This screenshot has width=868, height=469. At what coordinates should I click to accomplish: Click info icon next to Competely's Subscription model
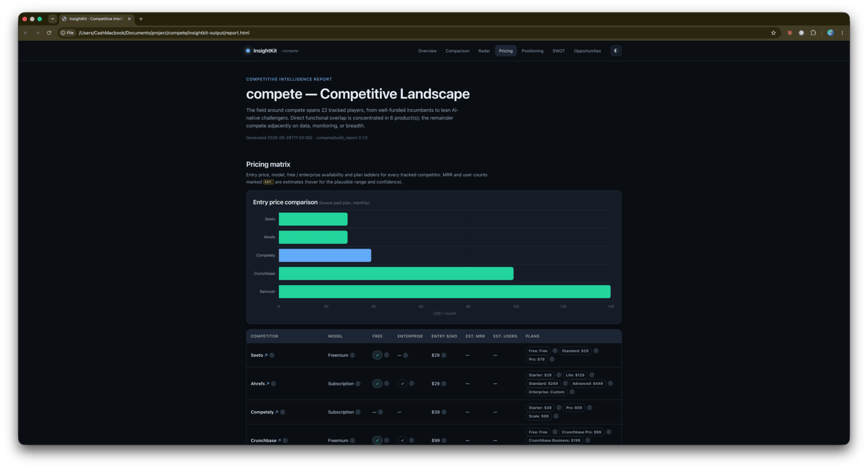click(358, 412)
